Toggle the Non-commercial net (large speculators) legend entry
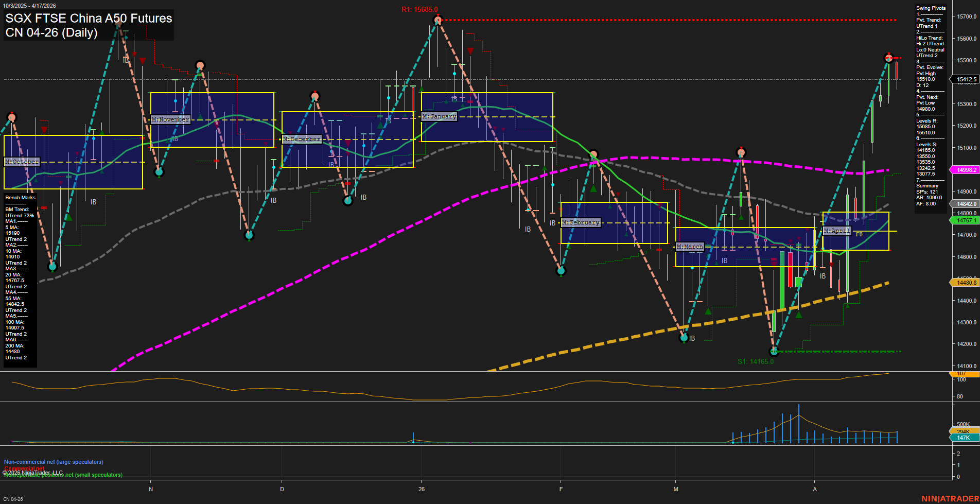The width and height of the screenshot is (980, 504). [53, 462]
